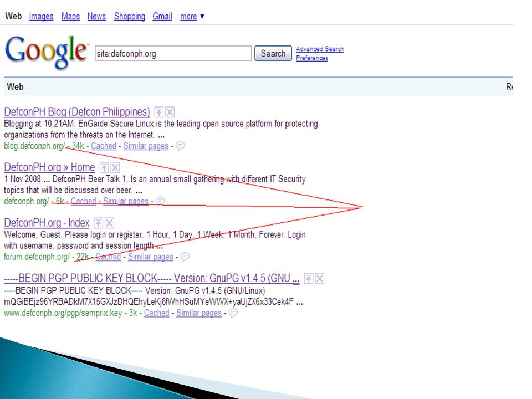
Task: View Cached copy of forum.defconph.org
Action: tap(108, 257)
